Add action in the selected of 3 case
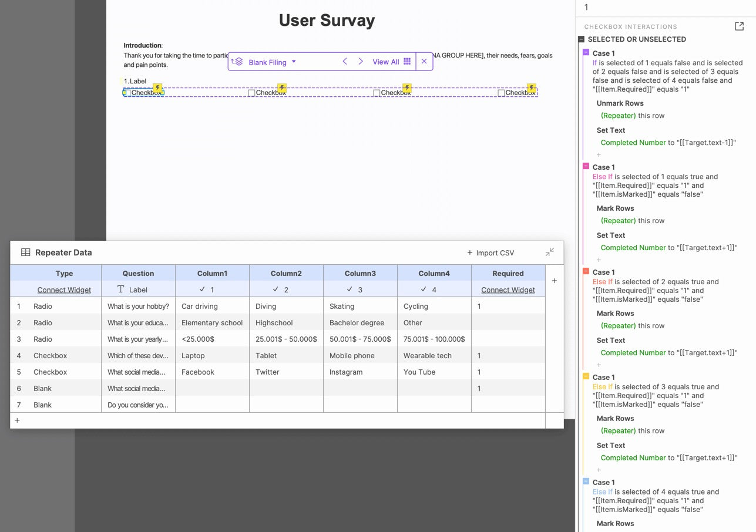 (599, 470)
